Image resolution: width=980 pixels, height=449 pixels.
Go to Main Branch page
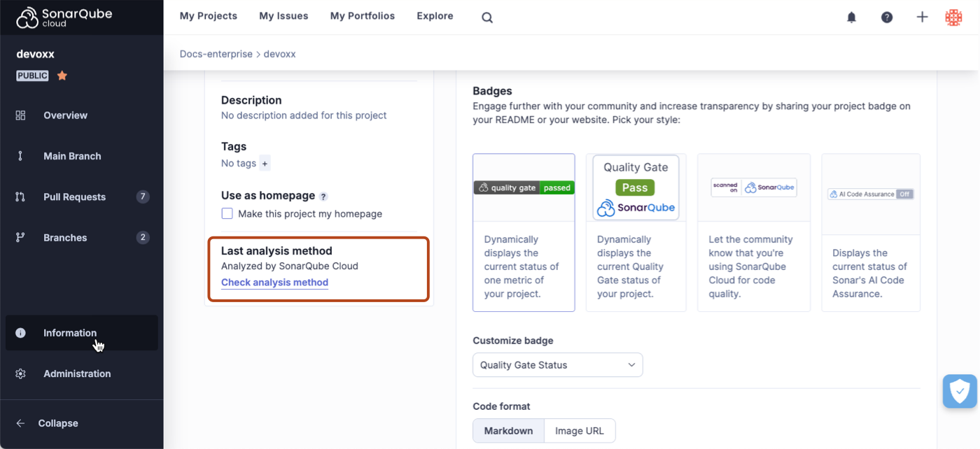click(72, 156)
